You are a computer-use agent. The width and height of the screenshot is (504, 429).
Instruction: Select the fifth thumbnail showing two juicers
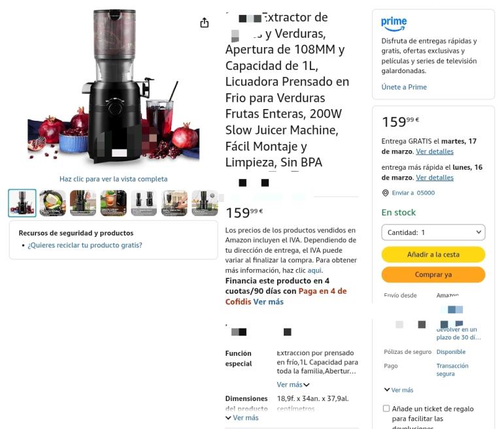click(144, 203)
